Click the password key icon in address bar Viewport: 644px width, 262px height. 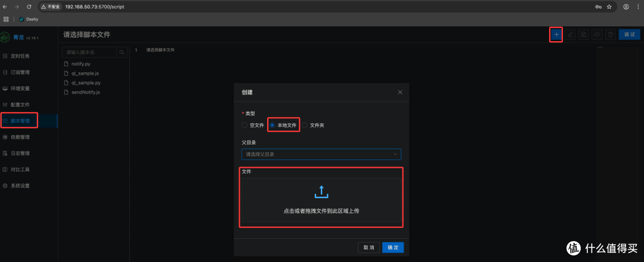(x=599, y=7)
